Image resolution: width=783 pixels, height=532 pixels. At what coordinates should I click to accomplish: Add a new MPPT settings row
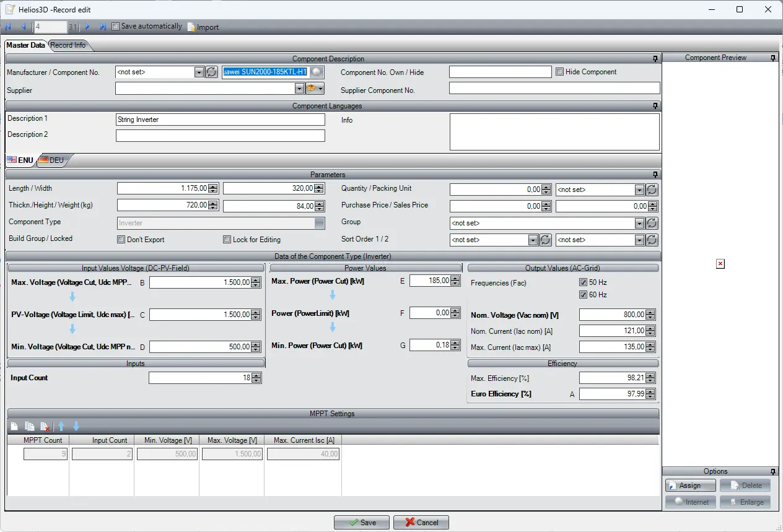click(15, 426)
